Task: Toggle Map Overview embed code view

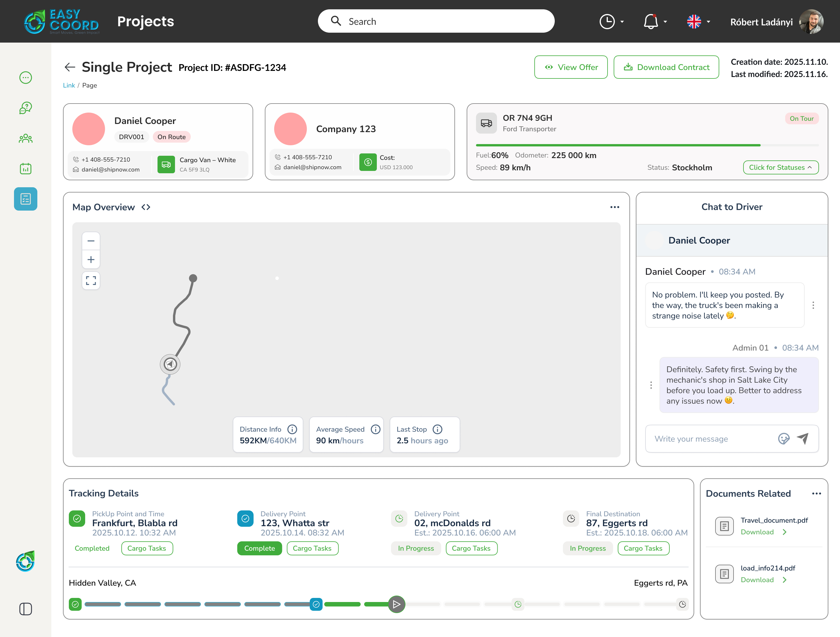Action: 146,207
